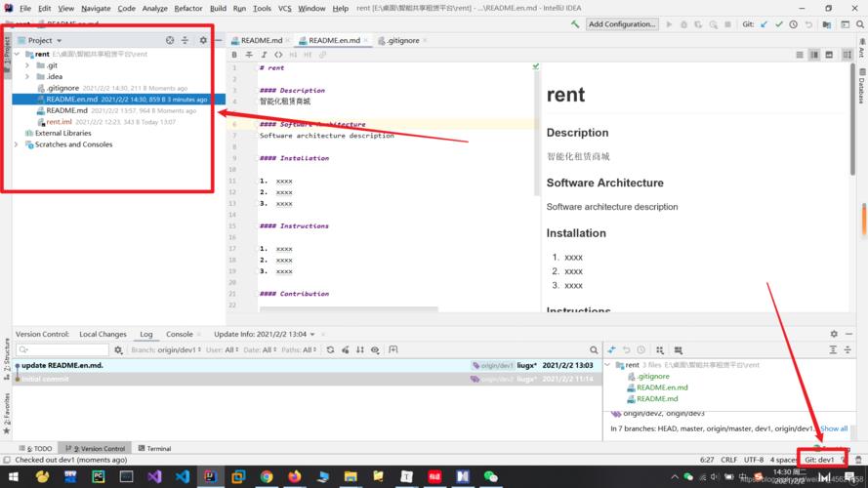868x488 pixels.
Task: Expand the .idea folder in project tree
Action: point(27,76)
